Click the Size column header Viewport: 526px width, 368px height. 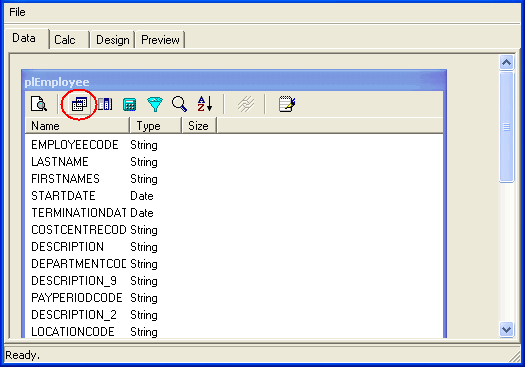point(199,126)
